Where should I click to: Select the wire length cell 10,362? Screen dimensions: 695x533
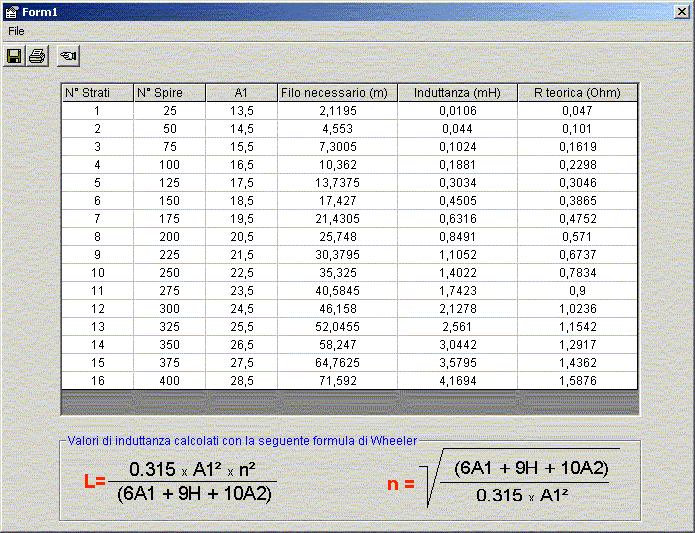[338, 165]
